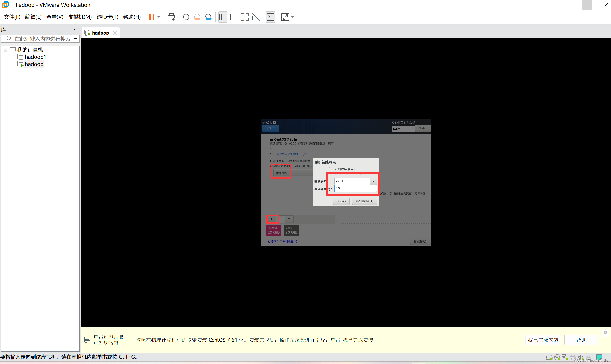Click the sound card status icon
The height and width of the screenshot is (364, 611).
580,357
